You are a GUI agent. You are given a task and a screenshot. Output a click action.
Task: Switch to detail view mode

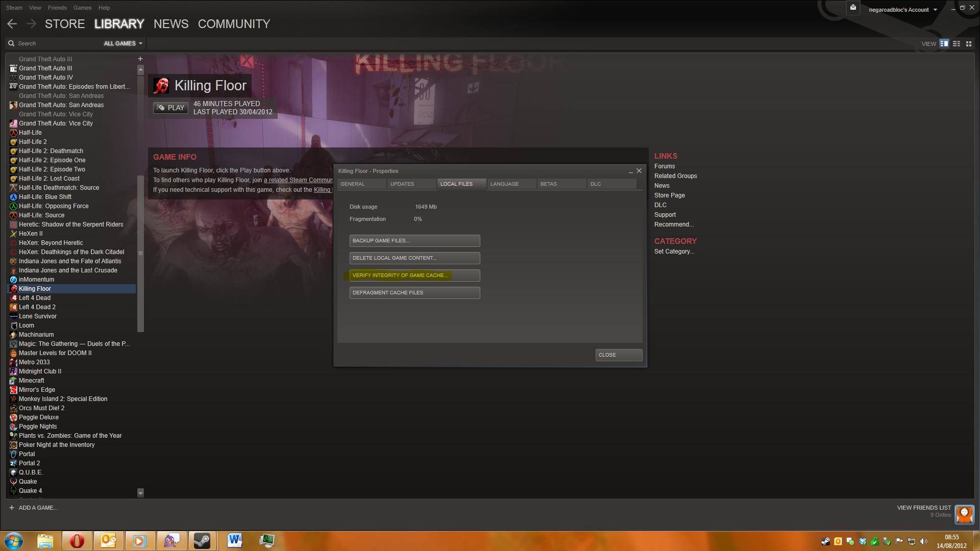[944, 44]
